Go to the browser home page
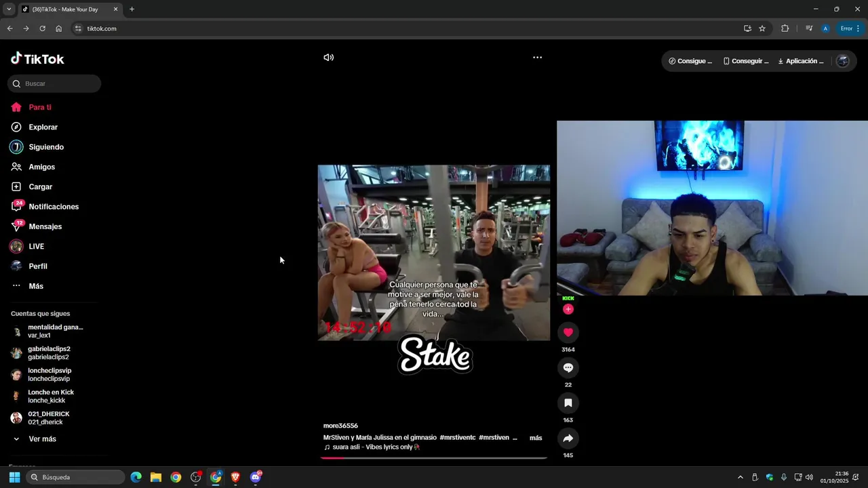 pyautogui.click(x=58, y=28)
